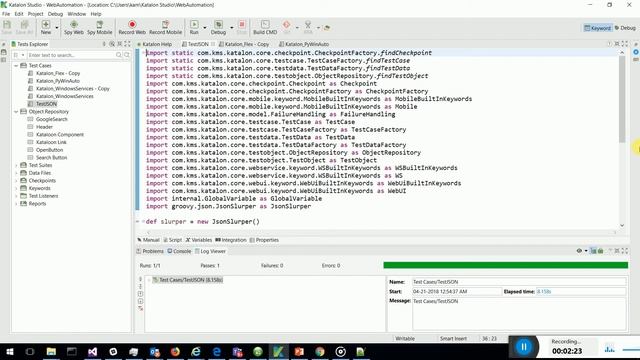Click the New toolbar button
The height and width of the screenshot is (360, 640).
click(46, 27)
